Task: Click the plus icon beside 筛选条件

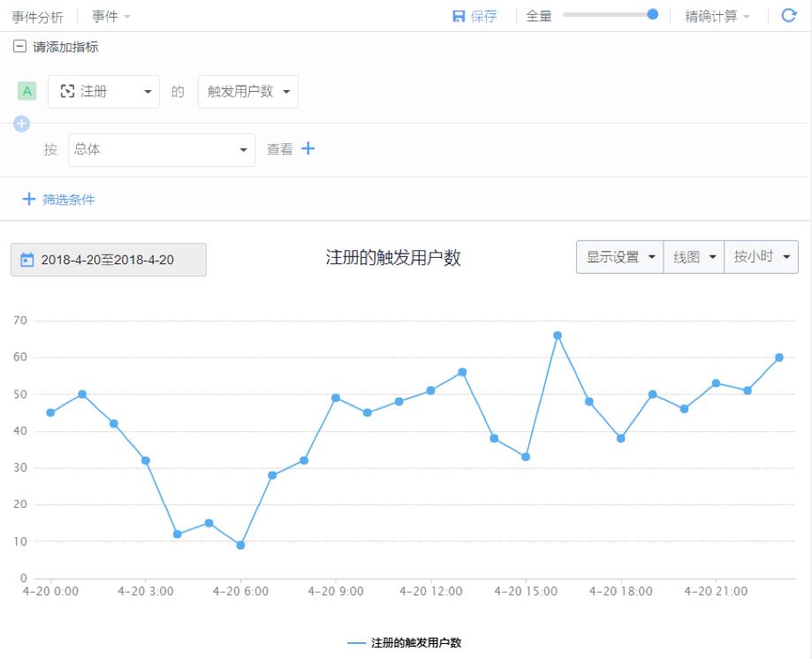Action: point(28,200)
